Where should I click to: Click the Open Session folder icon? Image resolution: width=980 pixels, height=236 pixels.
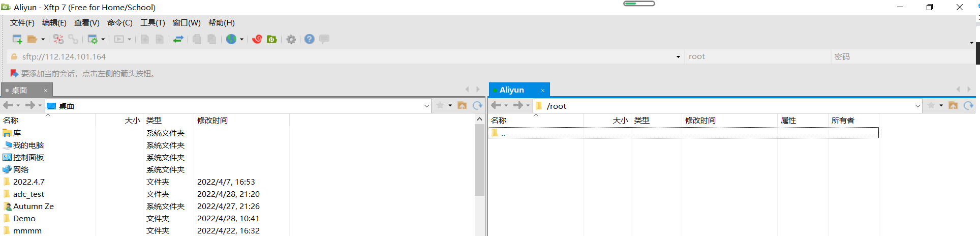pos(33,39)
